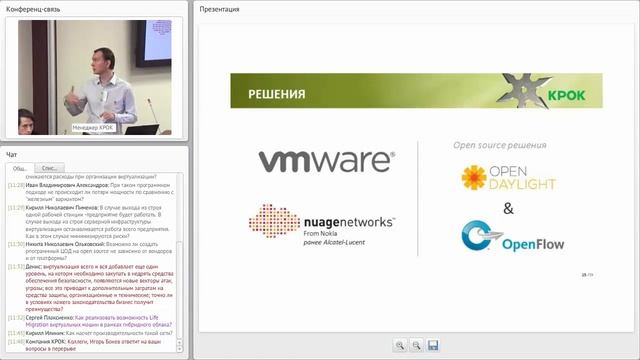Click the speaker video feed

click(95, 77)
